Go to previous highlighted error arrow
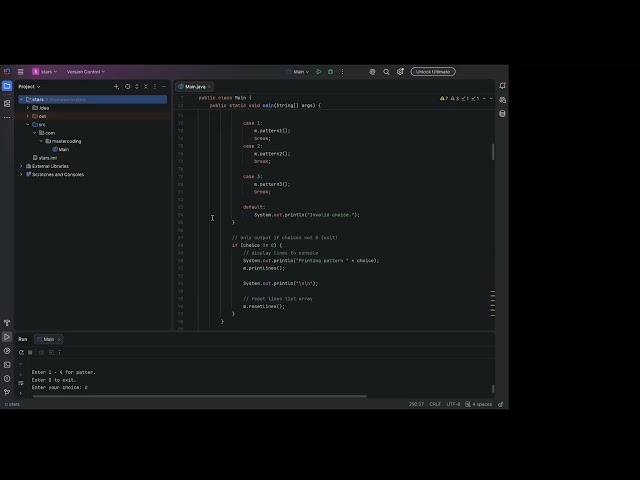The width and height of the screenshot is (640, 480). 484,98
